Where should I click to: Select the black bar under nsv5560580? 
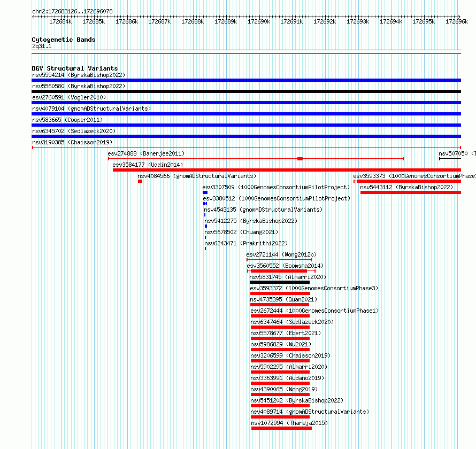pos(246,91)
